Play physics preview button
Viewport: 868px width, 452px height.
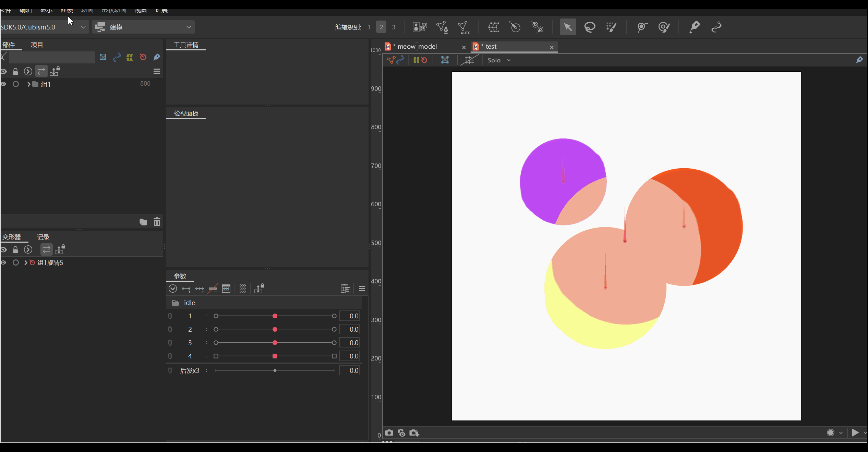(x=855, y=432)
